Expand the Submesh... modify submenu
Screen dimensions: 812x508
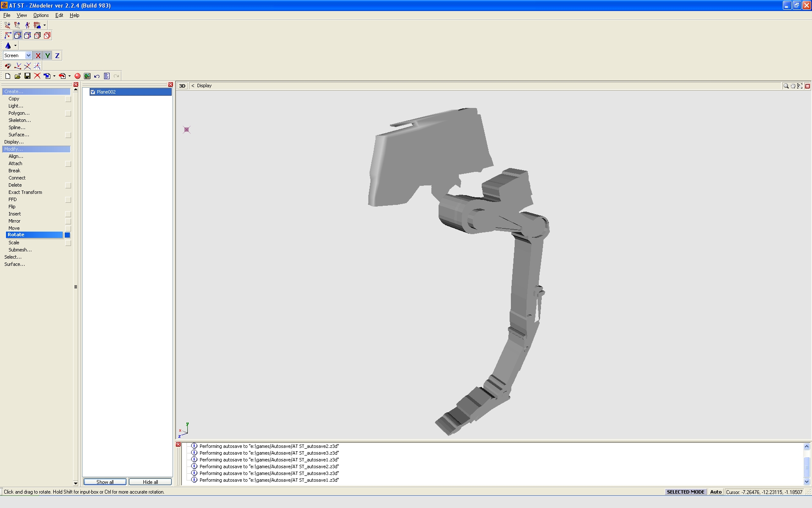(20, 250)
